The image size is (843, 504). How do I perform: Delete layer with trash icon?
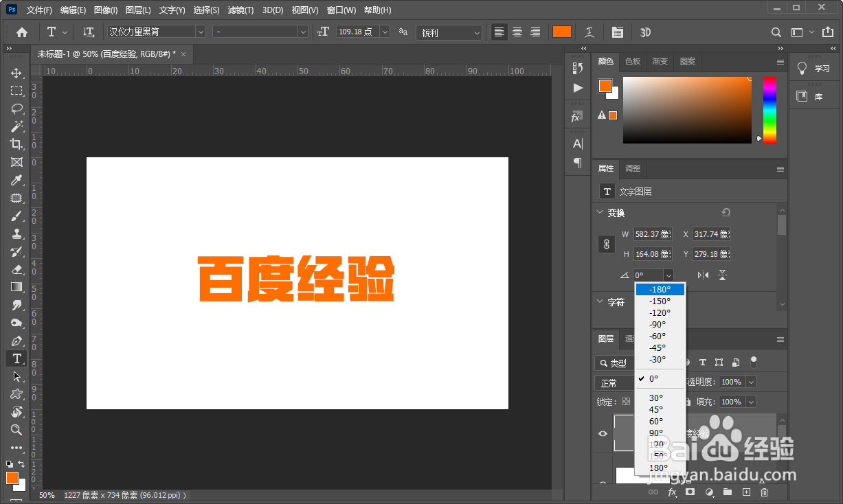[x=764, y=492]
